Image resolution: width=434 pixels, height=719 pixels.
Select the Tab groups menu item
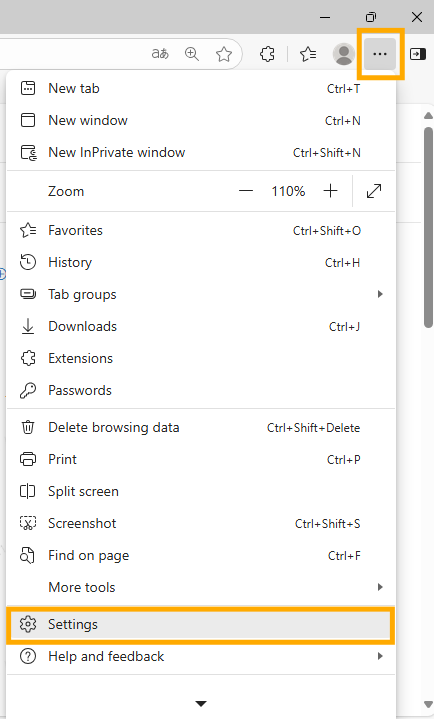201,294
